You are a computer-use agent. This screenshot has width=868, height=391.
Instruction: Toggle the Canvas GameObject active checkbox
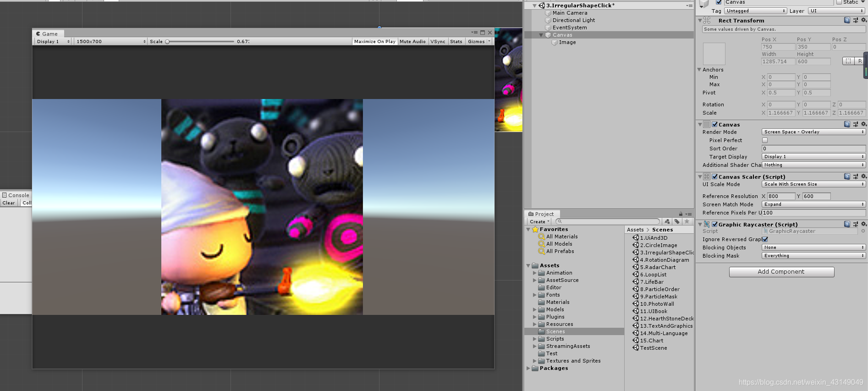[719, 2]
